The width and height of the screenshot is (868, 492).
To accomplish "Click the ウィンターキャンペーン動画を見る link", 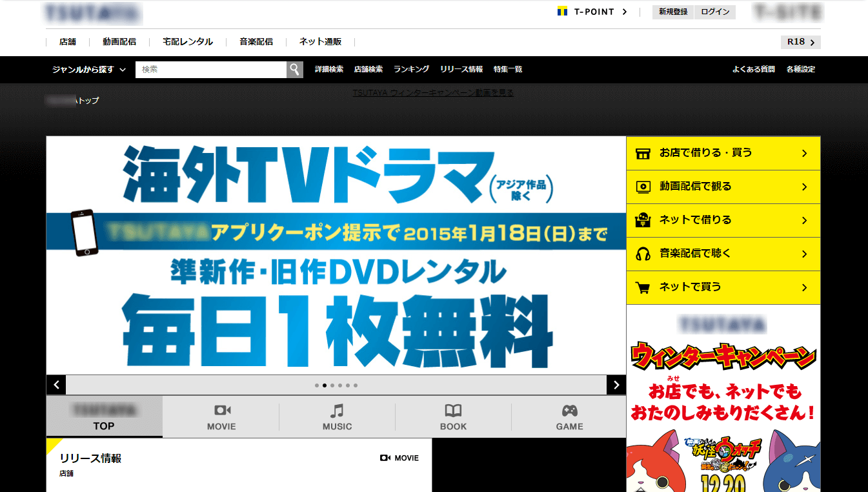I will 433,92.
